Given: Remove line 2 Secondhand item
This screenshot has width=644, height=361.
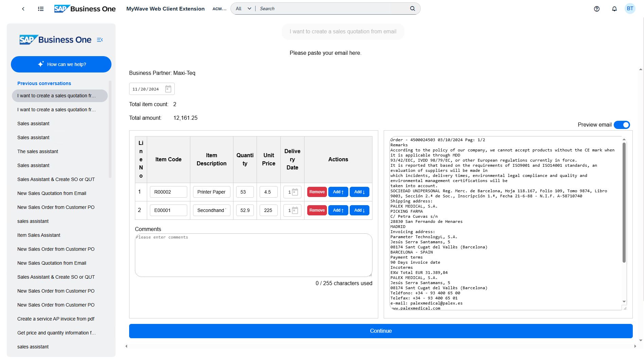Looking at the screenshot, I should coord(317,210).
